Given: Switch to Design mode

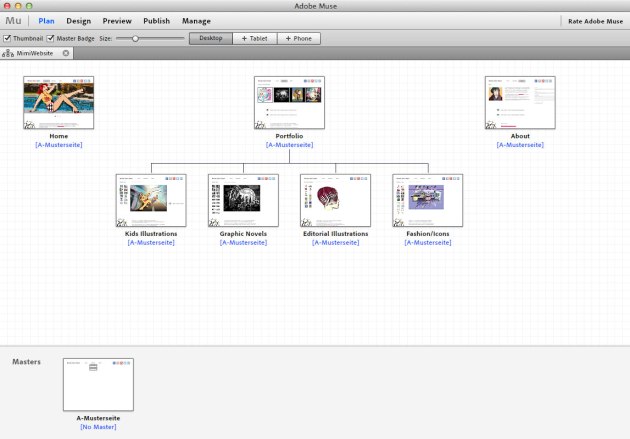Looking at the screenshot, I should coord(78,20).
